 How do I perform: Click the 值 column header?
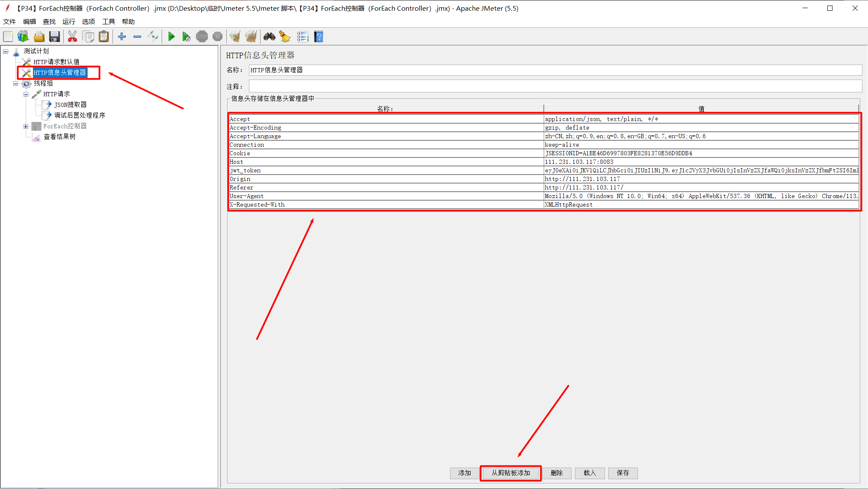(x=701, y=109)
